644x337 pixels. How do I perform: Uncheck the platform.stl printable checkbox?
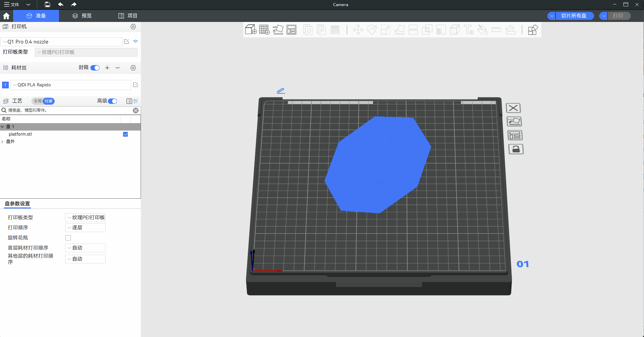[x=125, y=134]
